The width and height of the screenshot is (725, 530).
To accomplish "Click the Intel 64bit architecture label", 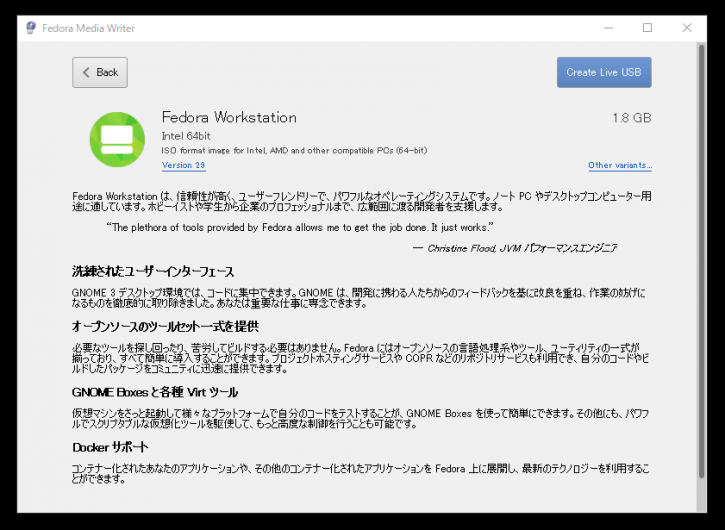I will (x=186, y=136).
